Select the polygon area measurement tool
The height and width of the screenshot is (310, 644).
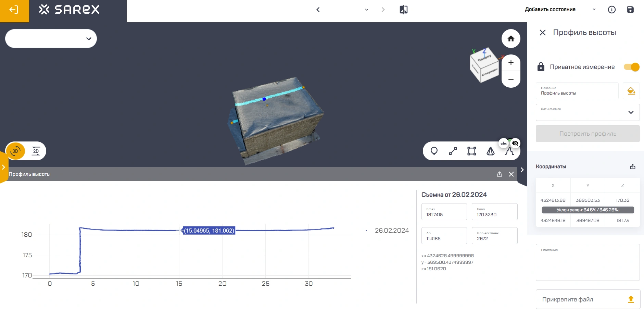tap(471, 151)
